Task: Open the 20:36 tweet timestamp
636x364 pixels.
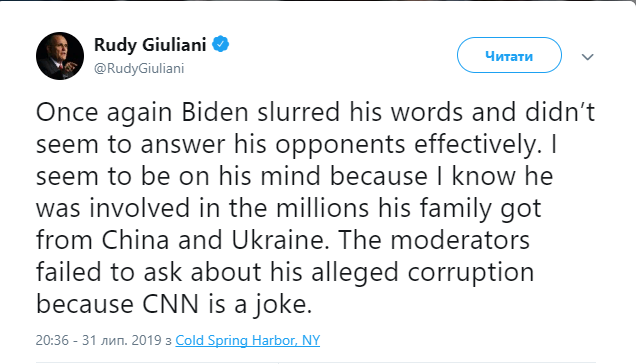Action: [x=52, y=340]
